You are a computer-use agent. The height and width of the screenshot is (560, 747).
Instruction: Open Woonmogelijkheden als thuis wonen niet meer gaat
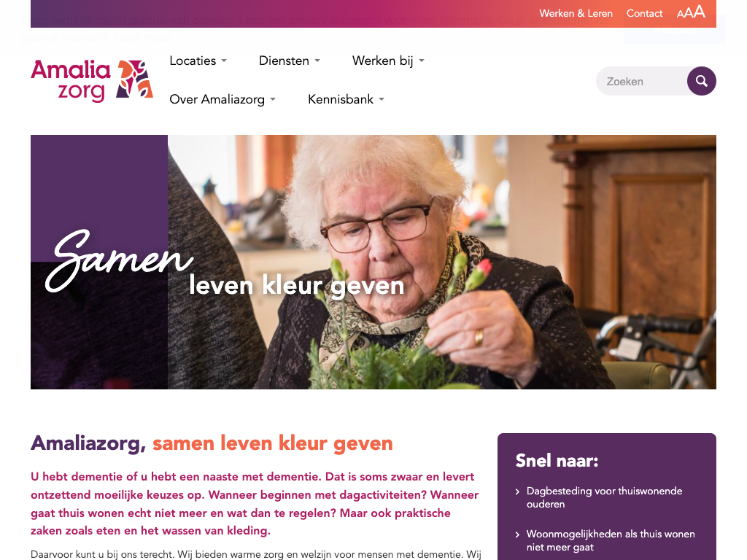(x=611, y=540)
